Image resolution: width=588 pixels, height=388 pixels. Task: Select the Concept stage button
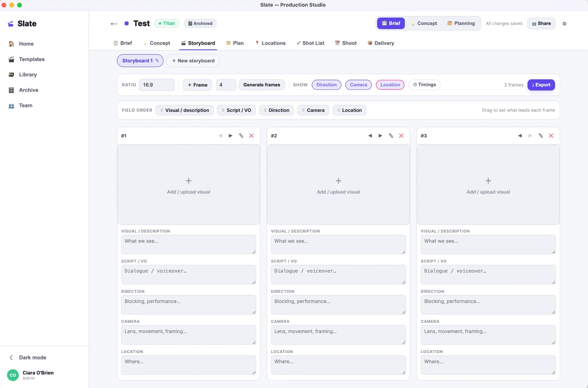coord(424,23)
